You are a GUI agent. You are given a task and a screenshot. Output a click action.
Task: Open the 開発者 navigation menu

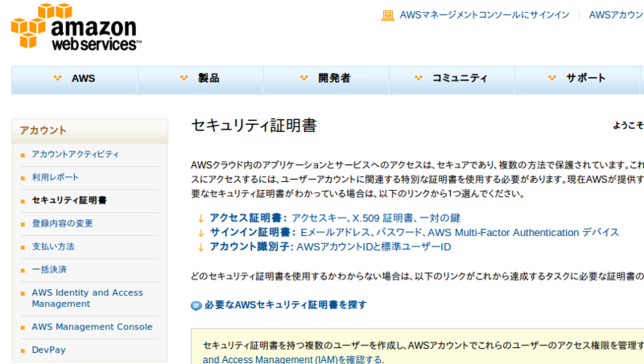click(x=326, y=80)
